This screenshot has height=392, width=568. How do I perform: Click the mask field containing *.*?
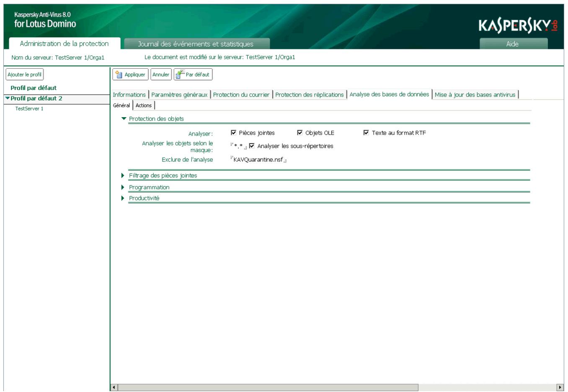coord(238,146)
